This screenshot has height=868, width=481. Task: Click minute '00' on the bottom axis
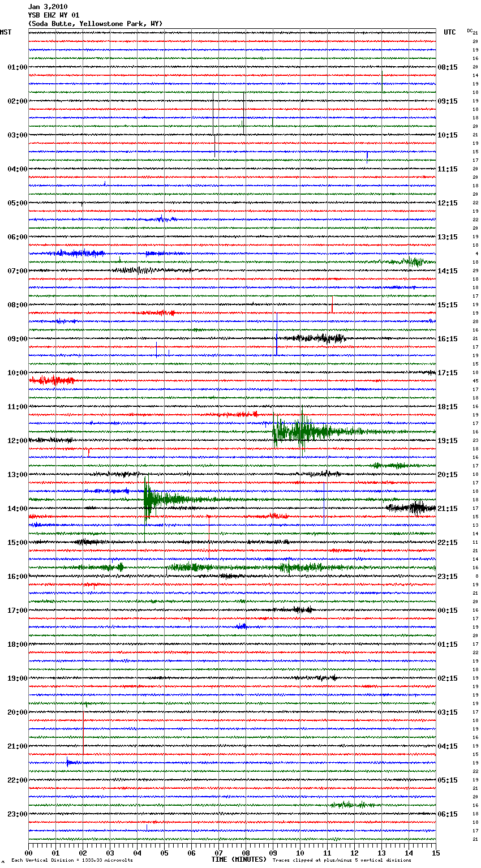[28, 853]
